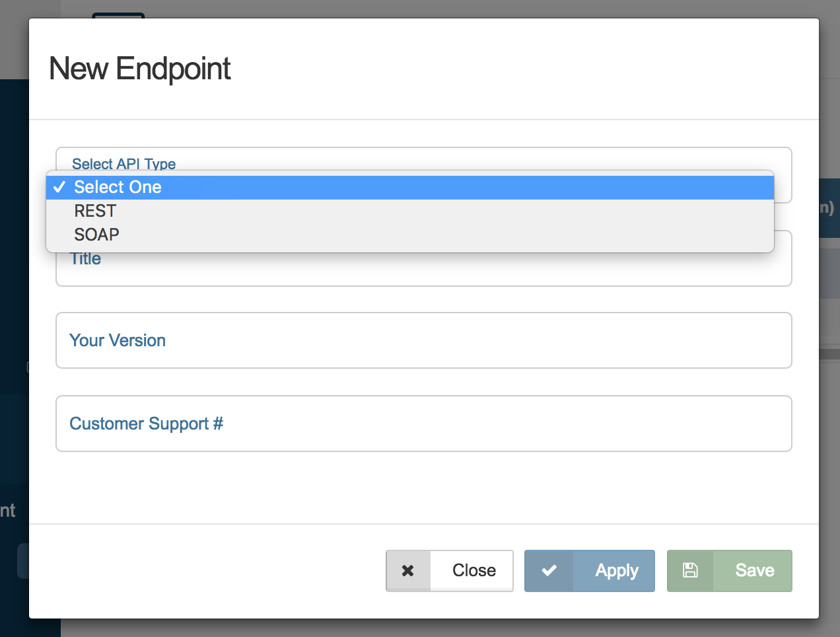Click the Customer Support # placeholder label
The image size is (840, 637).
tap(146, 424)
